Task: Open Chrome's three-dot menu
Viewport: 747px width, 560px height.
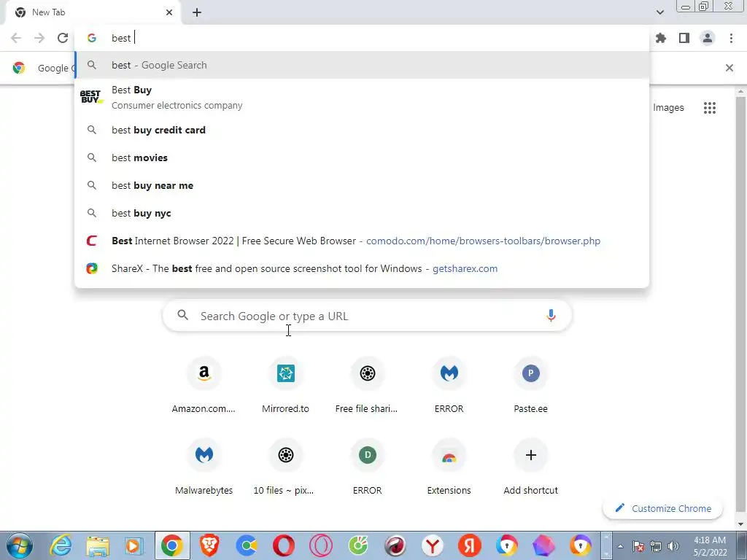Action: [x=731, y=38]
